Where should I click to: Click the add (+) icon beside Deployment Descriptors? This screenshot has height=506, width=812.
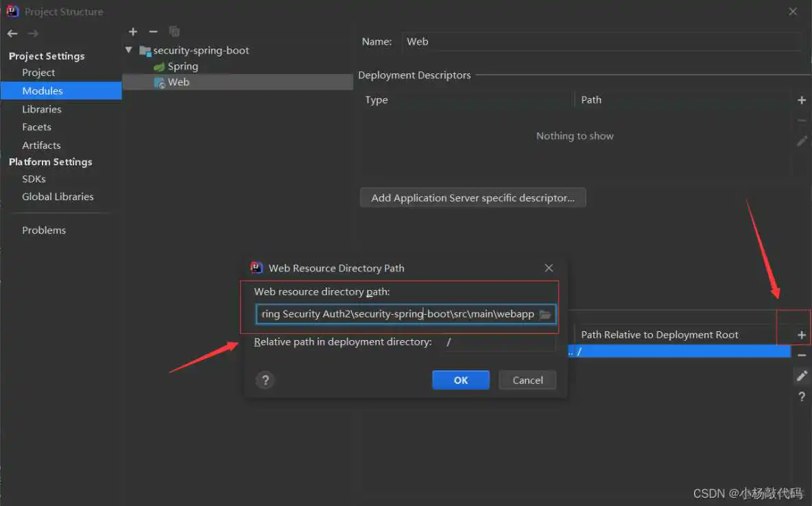tap(802, 99)
